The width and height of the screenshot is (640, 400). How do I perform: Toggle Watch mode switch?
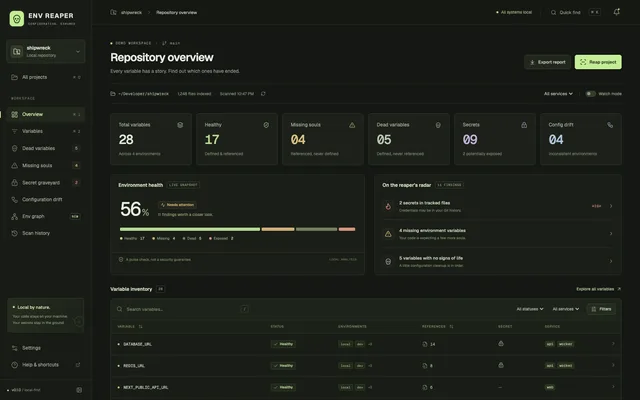(x=590, y=94)
